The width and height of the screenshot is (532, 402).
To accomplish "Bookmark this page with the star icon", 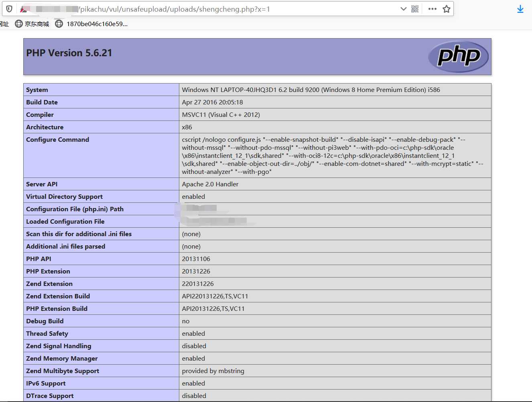I will tap(447, 9).
